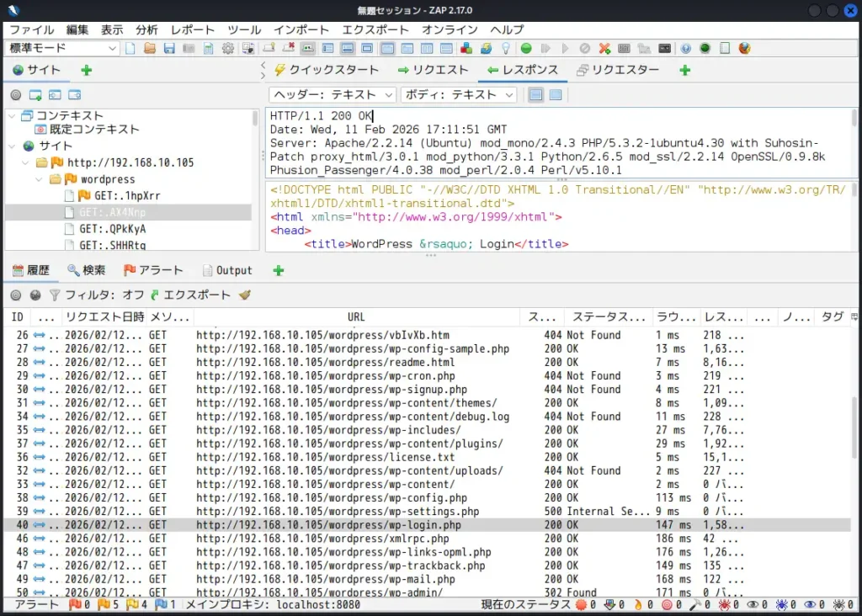Open the 標準モード mode dropdown
Image resolution: width=862 pixels, height=616 pixels.
(x=59, y=48)
